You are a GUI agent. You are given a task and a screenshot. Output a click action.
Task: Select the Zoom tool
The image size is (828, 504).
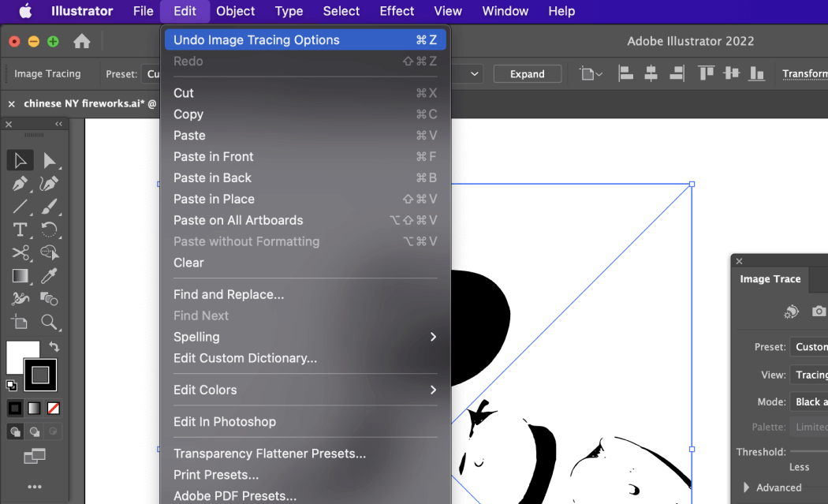tap(50, 322)
